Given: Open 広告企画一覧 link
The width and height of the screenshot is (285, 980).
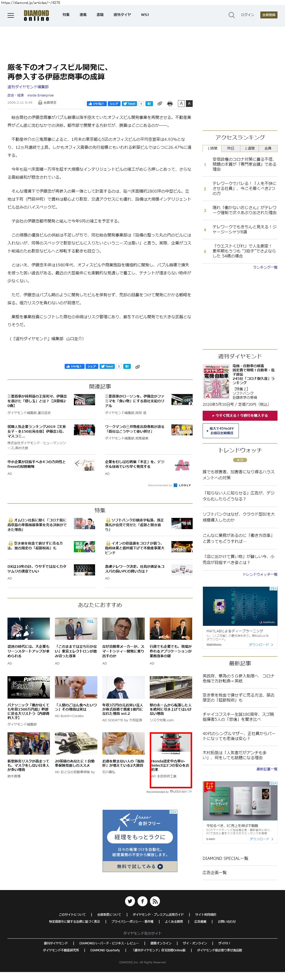Looking at the screenshot, I should (215, 872).
